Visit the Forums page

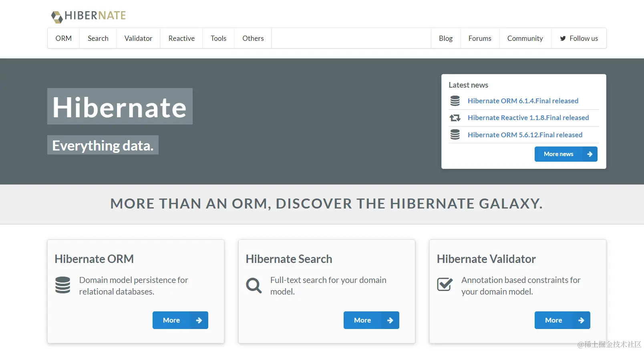480,38
